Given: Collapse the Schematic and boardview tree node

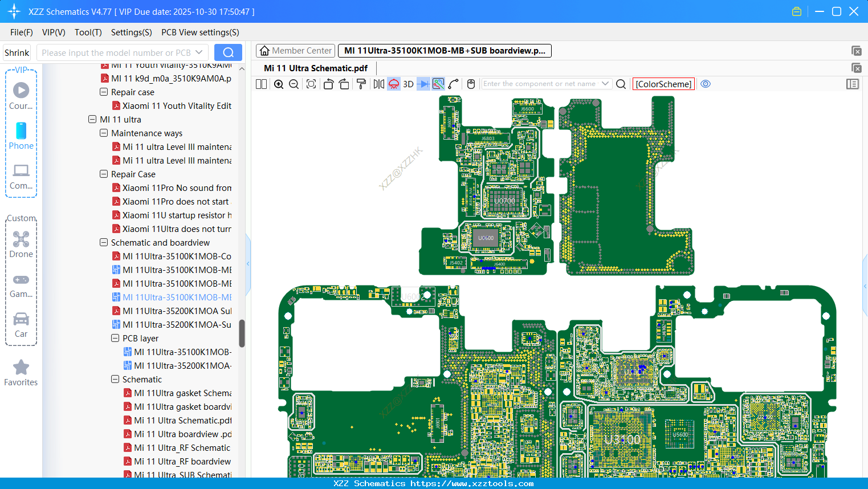Looking at the screenshot, I should pos(104,242).
